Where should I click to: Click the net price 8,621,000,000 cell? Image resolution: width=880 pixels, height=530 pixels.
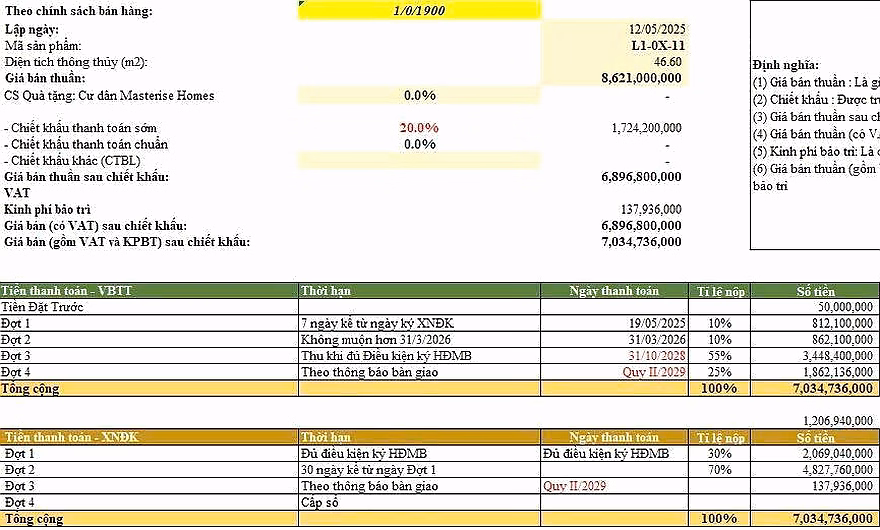(x=614, y=78)
